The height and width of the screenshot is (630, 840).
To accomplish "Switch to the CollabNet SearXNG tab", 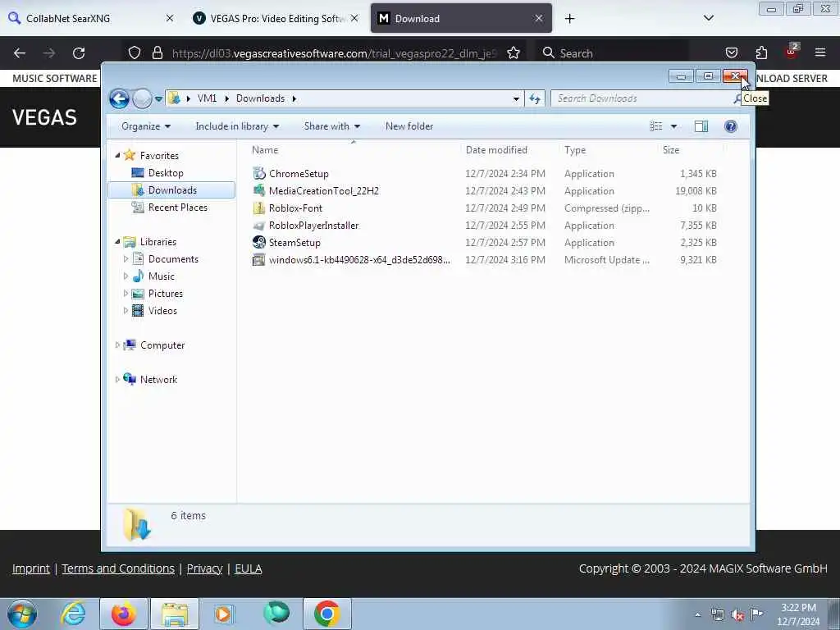I will coord(92,18).
